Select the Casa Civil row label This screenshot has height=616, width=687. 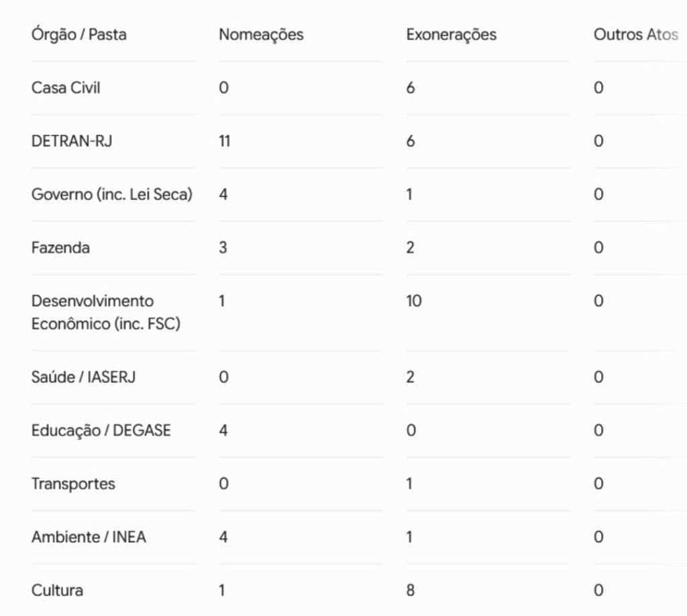tap(66, 88)
